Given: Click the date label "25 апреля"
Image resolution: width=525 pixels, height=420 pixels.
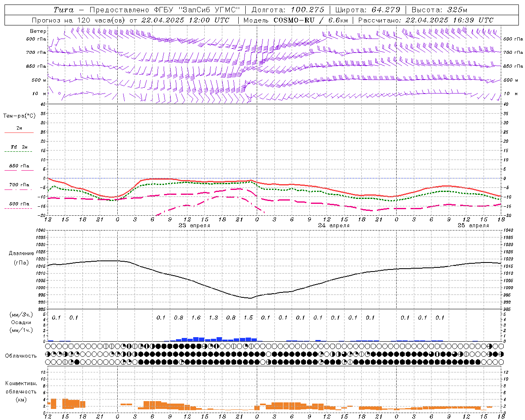Looking at the screenshot, I should [473, 225].
